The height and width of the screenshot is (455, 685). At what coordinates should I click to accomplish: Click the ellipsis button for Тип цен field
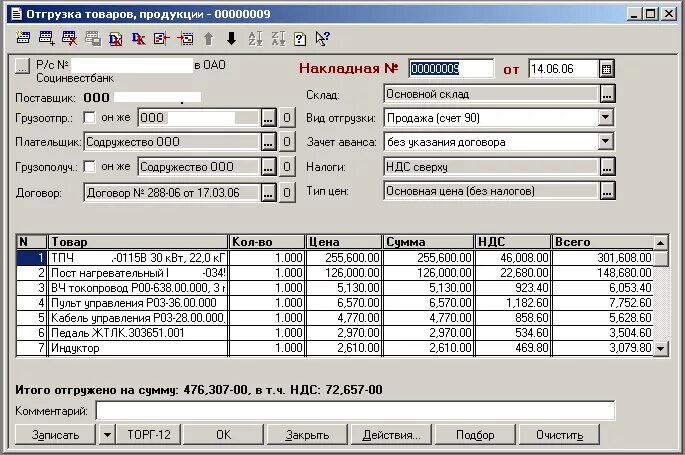click(x=607, y=191)
